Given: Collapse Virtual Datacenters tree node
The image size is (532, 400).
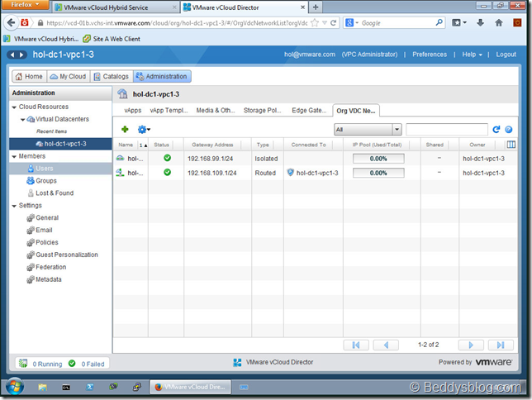Looking at the screenshot, I should point(23,120).
